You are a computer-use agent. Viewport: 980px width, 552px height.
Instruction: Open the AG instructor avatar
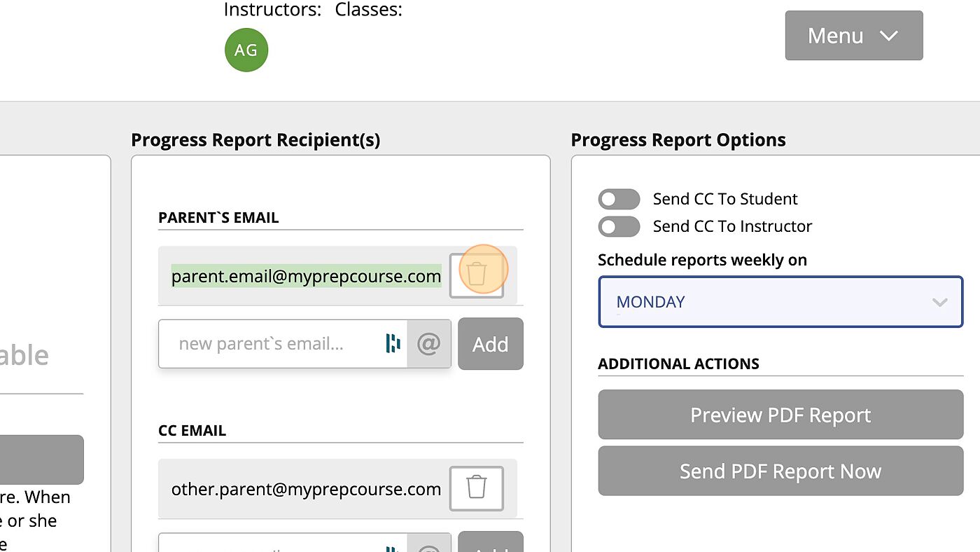click(x=246, y=50)
